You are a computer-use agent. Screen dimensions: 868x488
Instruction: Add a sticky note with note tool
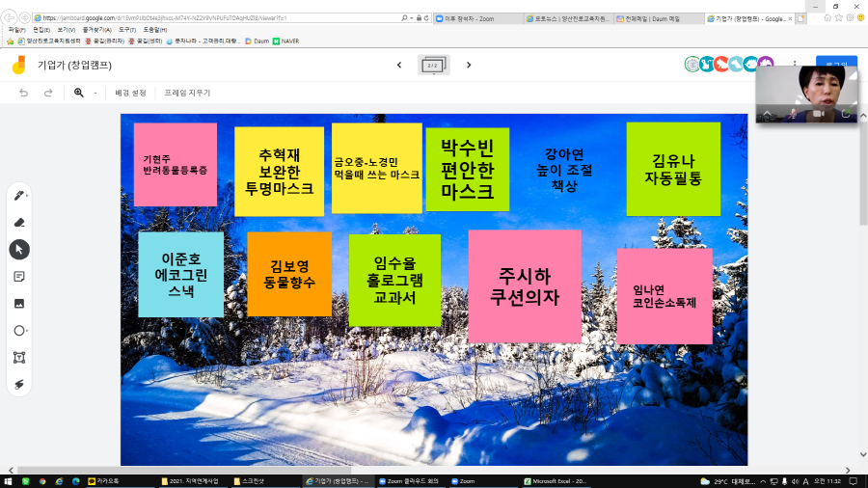[19, 277]
